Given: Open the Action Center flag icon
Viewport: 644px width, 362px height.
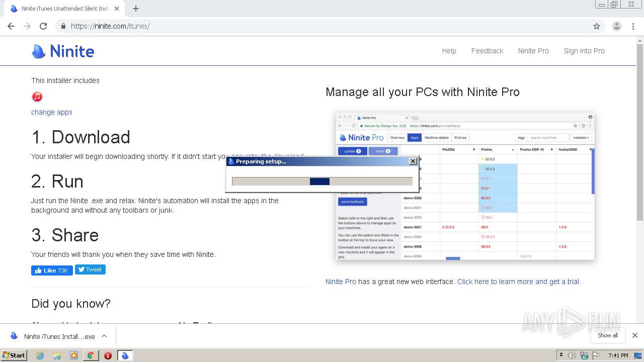Looking at the screenshot, I should click(x=596, y=355).
